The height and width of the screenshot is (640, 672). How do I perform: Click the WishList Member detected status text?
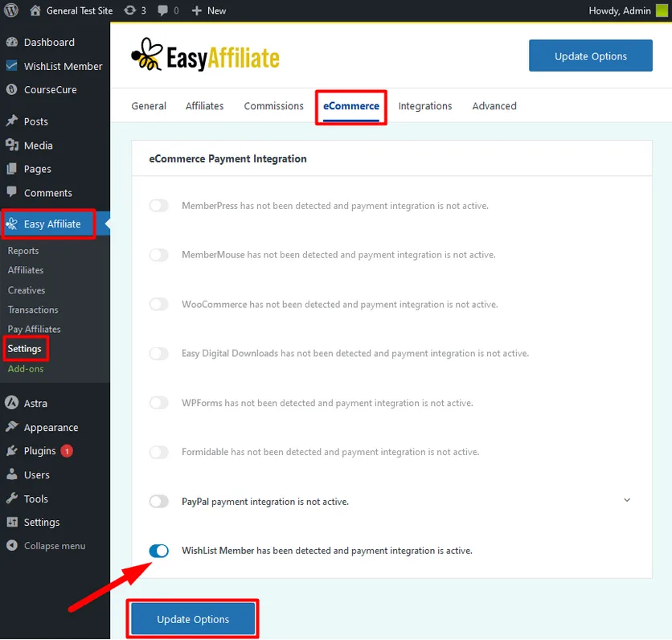click(327, 551)
